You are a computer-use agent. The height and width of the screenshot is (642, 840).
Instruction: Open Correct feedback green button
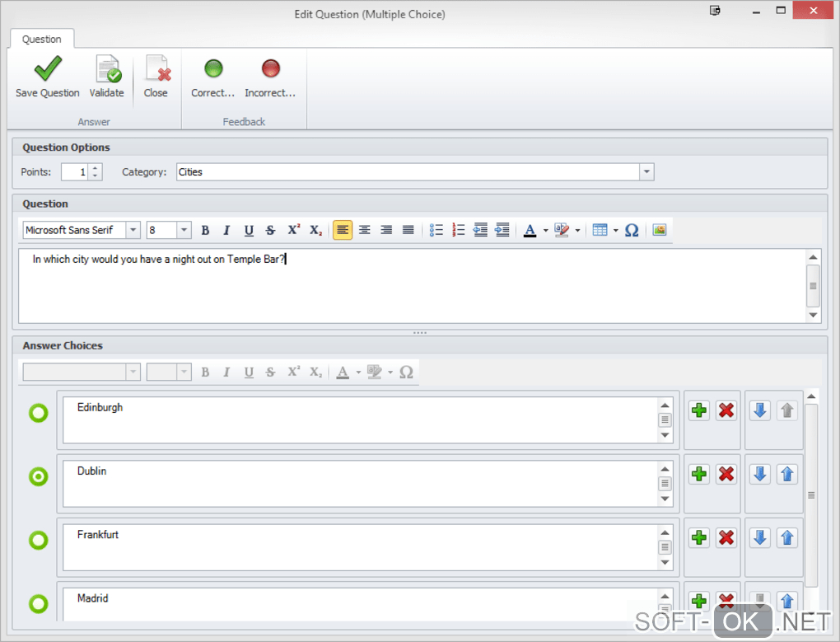point(213,77)
